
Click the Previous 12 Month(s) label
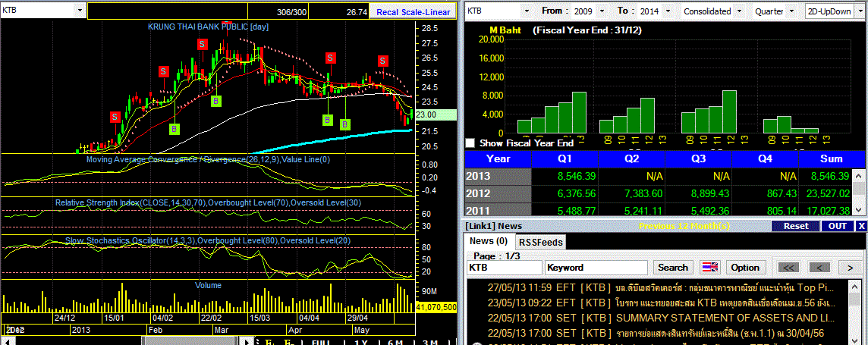point(684,226)
